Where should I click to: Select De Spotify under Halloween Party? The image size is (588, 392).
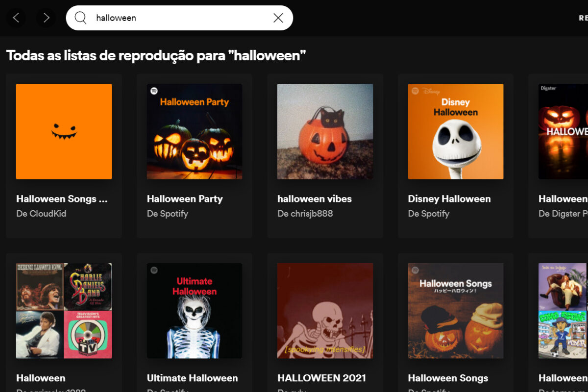tap(168, 214)
